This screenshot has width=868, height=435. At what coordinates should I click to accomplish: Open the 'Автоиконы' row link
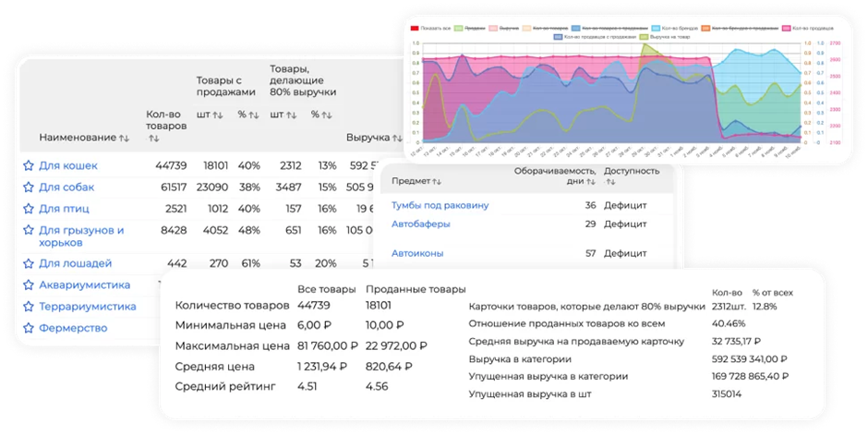[417, 253]
